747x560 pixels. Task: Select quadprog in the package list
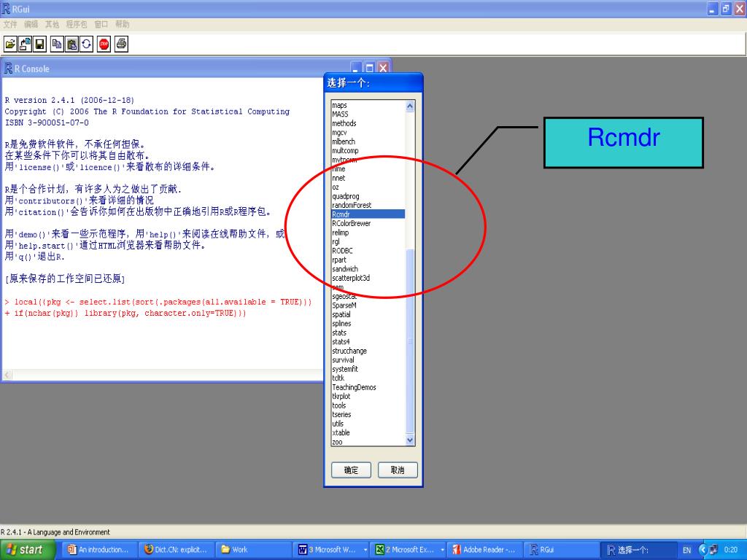coord(368,196)
